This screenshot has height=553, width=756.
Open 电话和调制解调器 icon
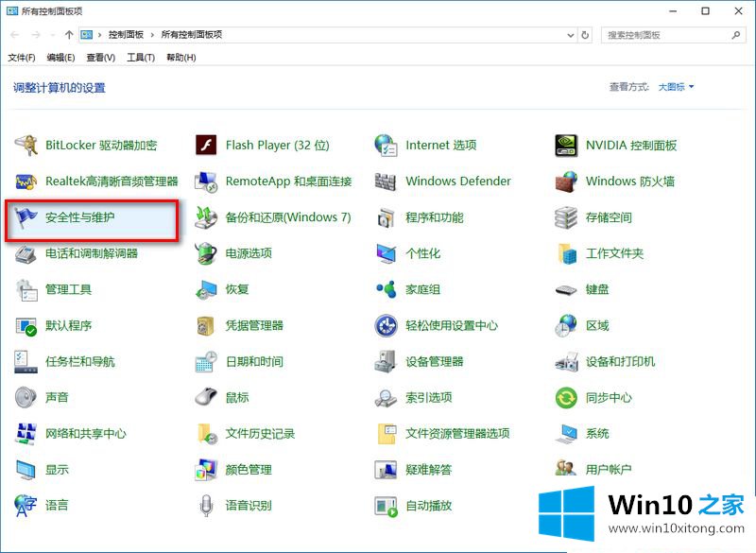point(26,253)
